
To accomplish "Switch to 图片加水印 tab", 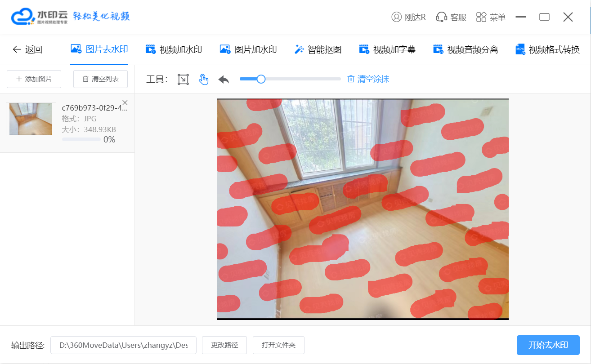I will click(248, 49).
